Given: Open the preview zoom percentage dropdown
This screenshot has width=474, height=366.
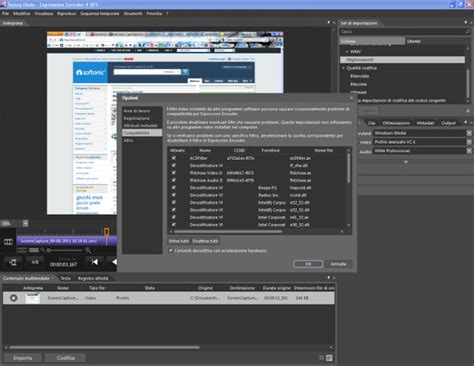Looking at the screenshot, I should [x=25, y=223].
